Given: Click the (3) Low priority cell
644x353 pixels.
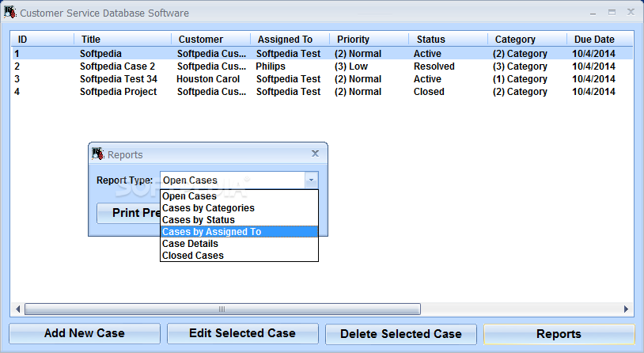Looking at the screenshot, I should pos(351,66).
